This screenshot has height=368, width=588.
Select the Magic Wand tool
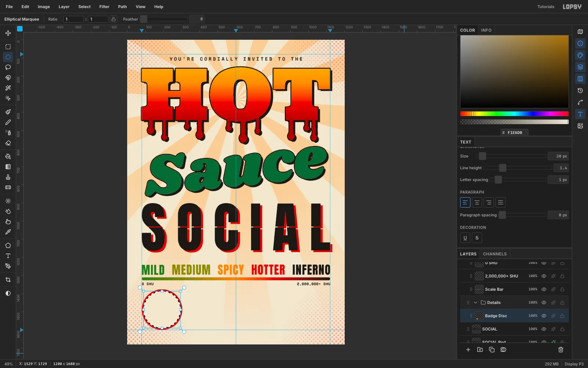[8, 88]
